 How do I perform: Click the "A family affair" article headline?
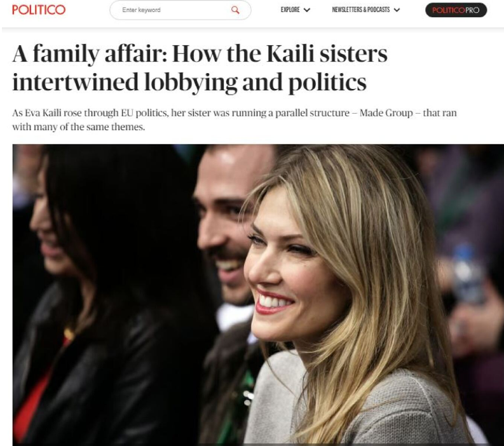200,68
